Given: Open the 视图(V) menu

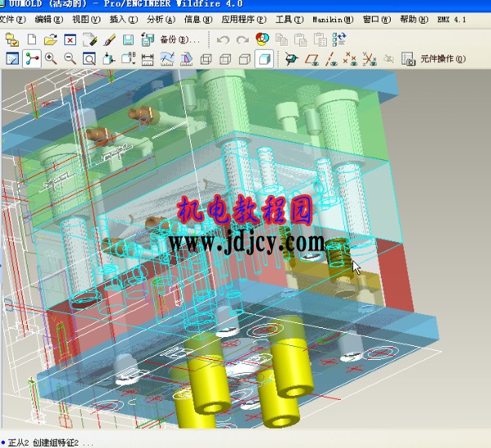Looking at the screenshot, I should coord(86,20).
